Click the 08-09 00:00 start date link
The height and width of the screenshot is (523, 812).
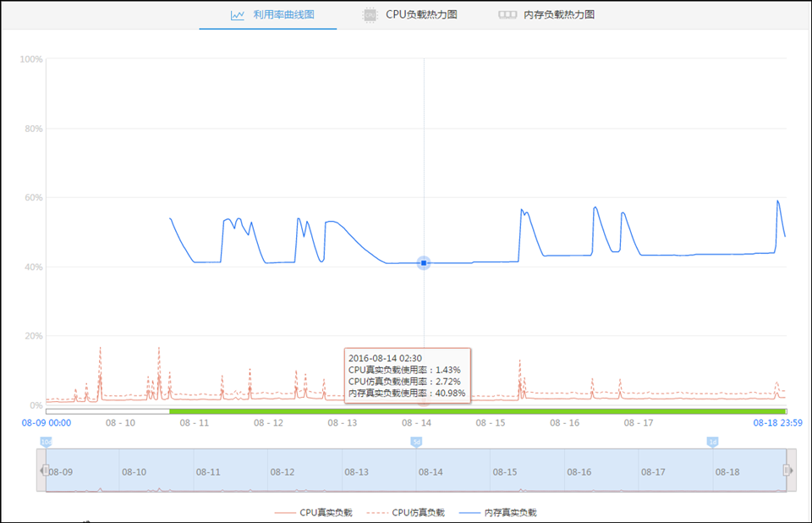coord(47,423)
